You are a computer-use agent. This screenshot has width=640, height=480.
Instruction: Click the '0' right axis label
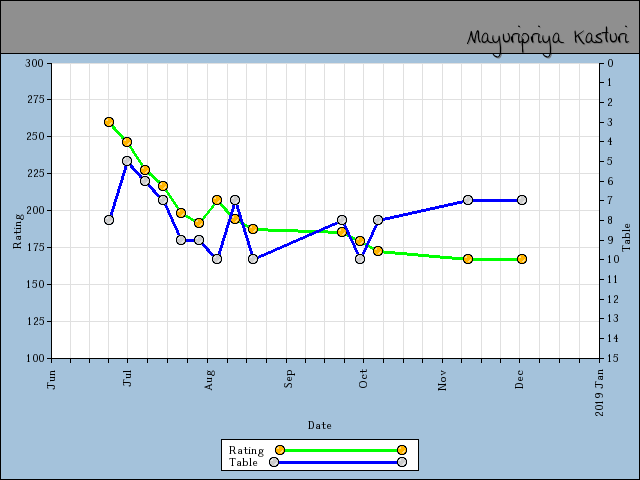tap(611, 63)
